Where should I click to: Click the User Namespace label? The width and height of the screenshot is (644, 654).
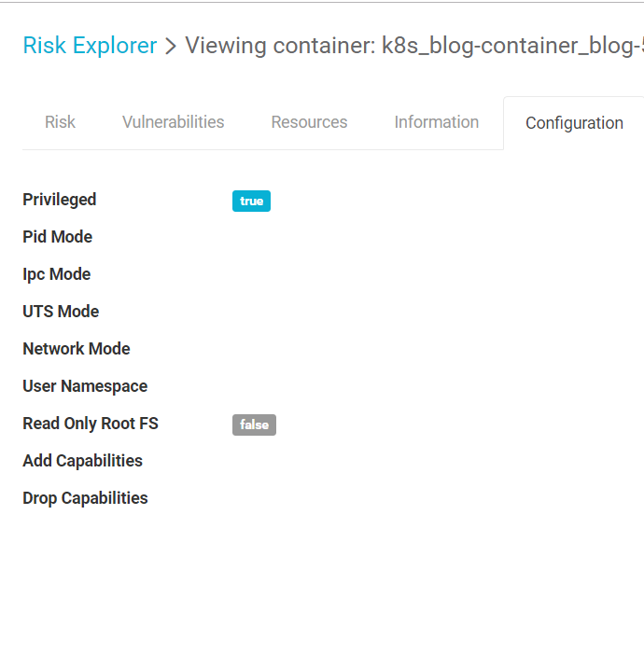click(x=85, y=386)
